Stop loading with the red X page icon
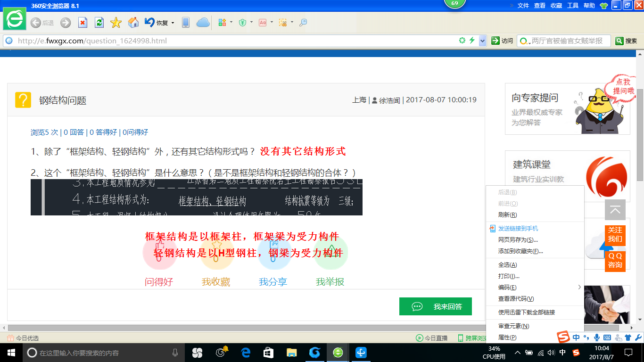 click(x=83, y=23)
